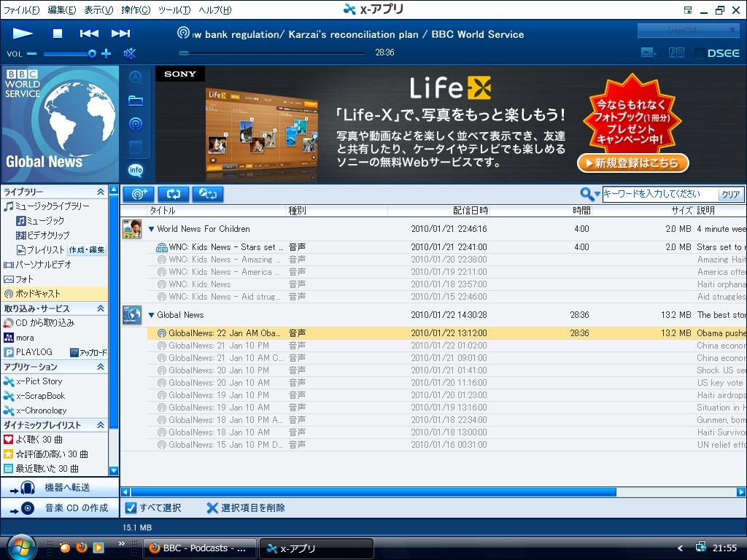
Task: Open the mora service
Action: click(18, 338)
